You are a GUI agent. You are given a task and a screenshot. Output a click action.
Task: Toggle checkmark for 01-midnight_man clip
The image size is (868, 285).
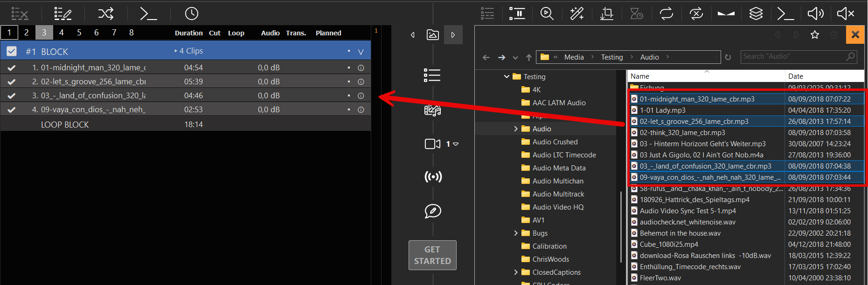point(12,68)
